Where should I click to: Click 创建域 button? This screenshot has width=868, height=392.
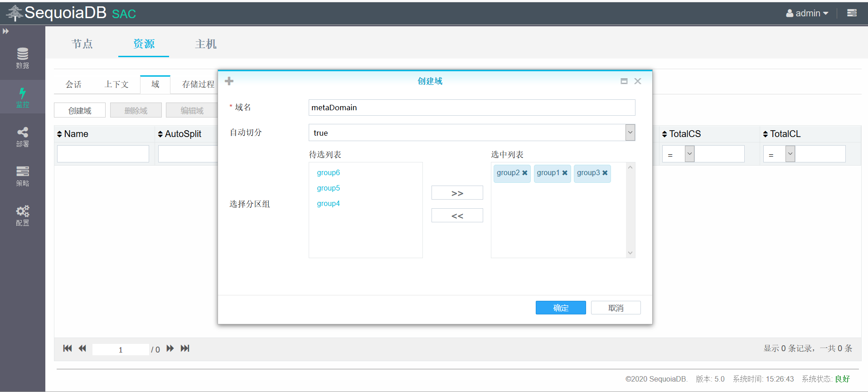(80, 110)
